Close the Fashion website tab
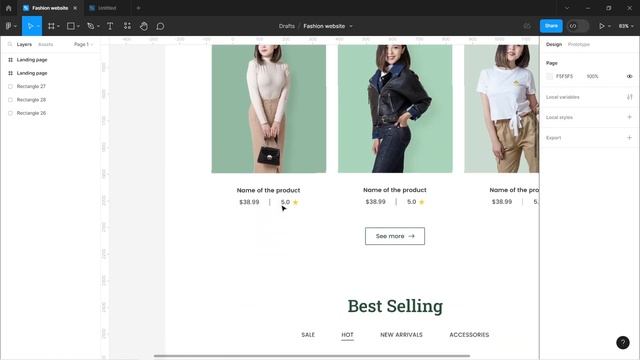640x360 pixels. pos(75,8)
